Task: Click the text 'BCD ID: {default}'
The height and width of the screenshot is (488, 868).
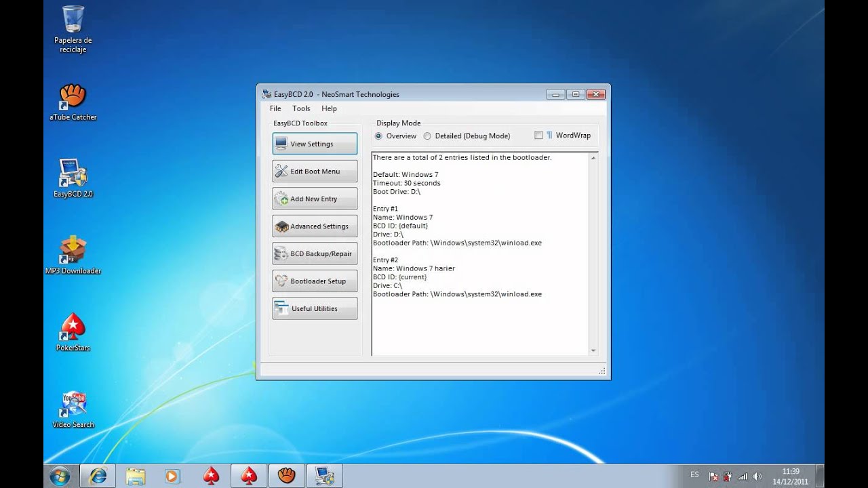Action: 401,226
